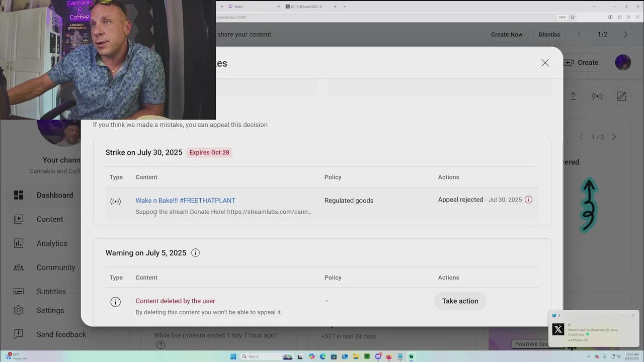Screen dimensions: 644x362
Task: Select the Expires Oct 28 badge
Action: tap(209, 152)
